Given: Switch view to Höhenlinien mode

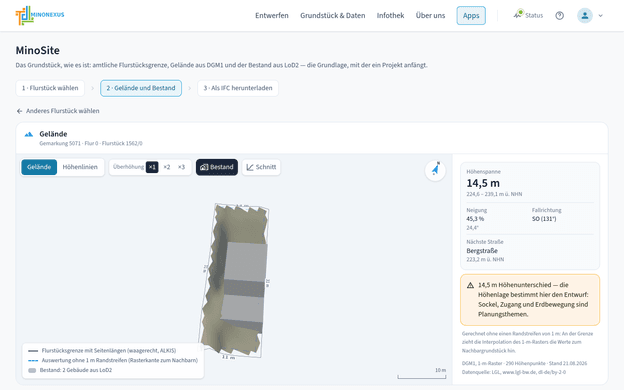Looking at the screenshot, I should coord(80,167).
